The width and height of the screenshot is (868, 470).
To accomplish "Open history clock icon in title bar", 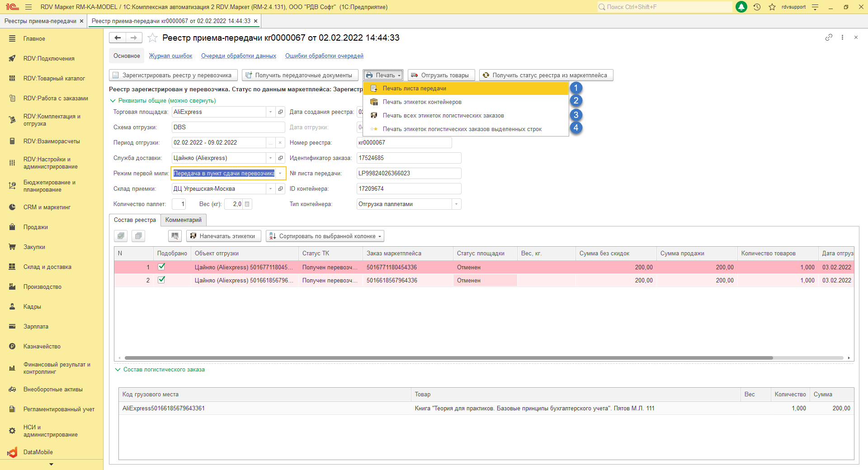I will (x=757, y=7).
